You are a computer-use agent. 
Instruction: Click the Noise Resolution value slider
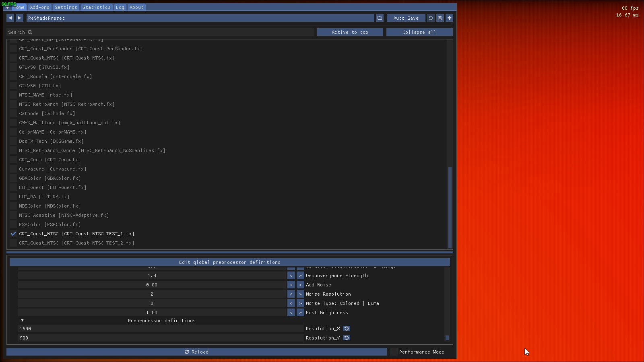[152, 294]
